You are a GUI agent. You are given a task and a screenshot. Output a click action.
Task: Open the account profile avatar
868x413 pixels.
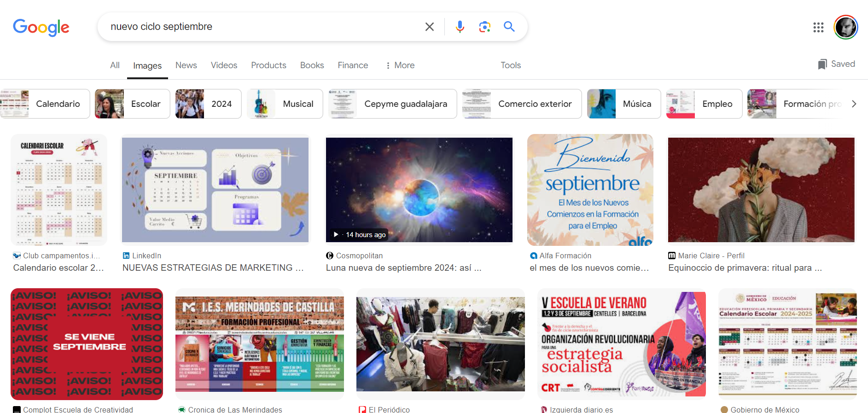(x=845, y=27)
